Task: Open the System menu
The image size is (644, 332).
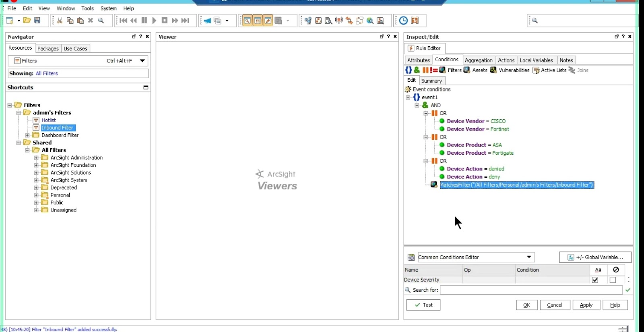Action: pyautogui.click(x=108, y=8)
